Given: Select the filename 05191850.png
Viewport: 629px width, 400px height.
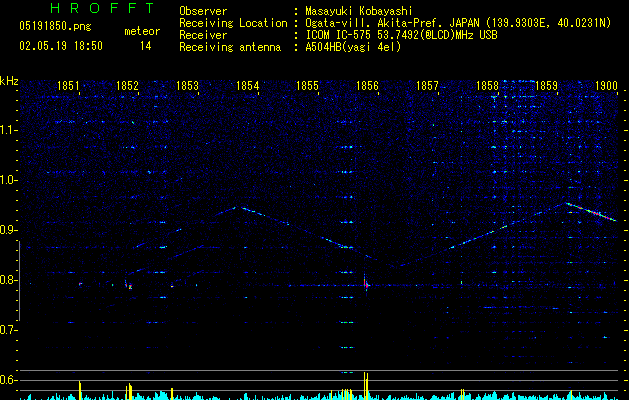Looking at the screenshot, I should tap(55, 27).
